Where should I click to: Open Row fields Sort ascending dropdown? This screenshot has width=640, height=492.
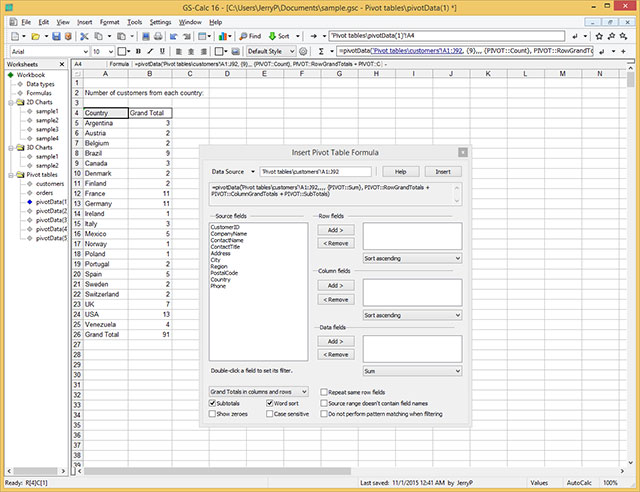(x=412, y=257)
